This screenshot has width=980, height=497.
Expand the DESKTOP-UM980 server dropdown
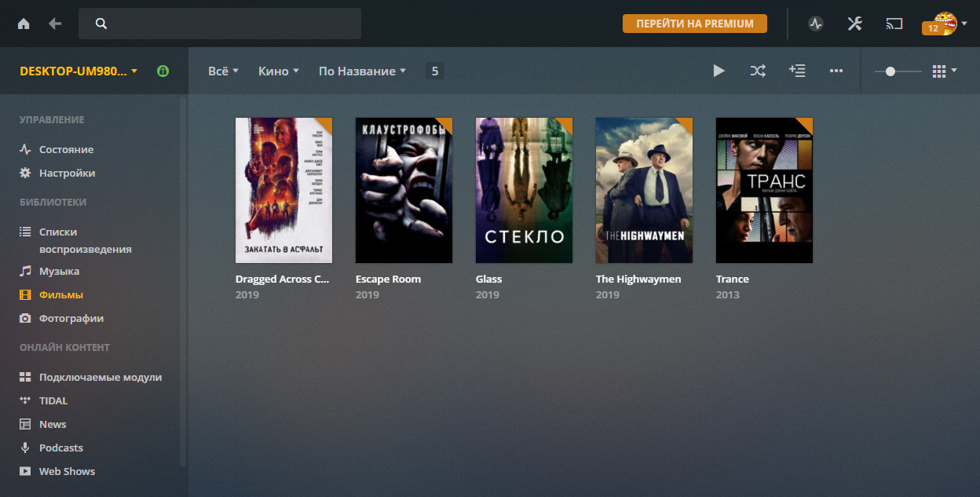coord(79,71)
